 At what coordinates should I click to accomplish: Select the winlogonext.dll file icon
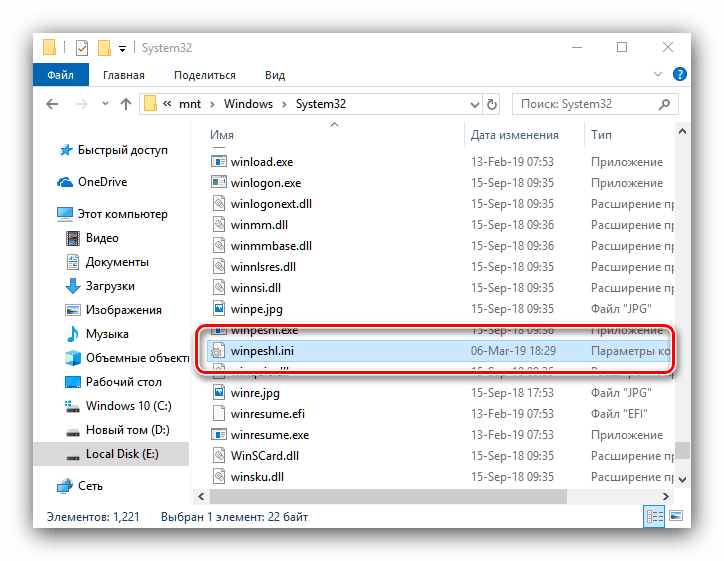coord(219,204)
